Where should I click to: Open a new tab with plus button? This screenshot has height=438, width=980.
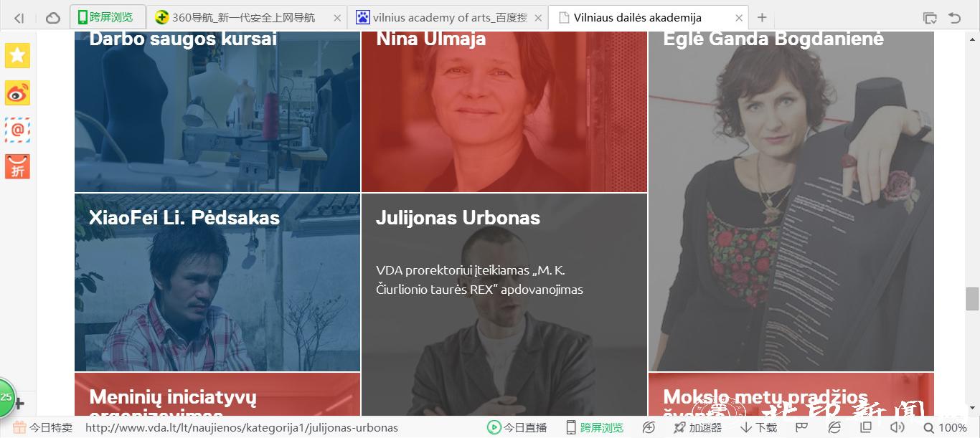tap(762, 17)
